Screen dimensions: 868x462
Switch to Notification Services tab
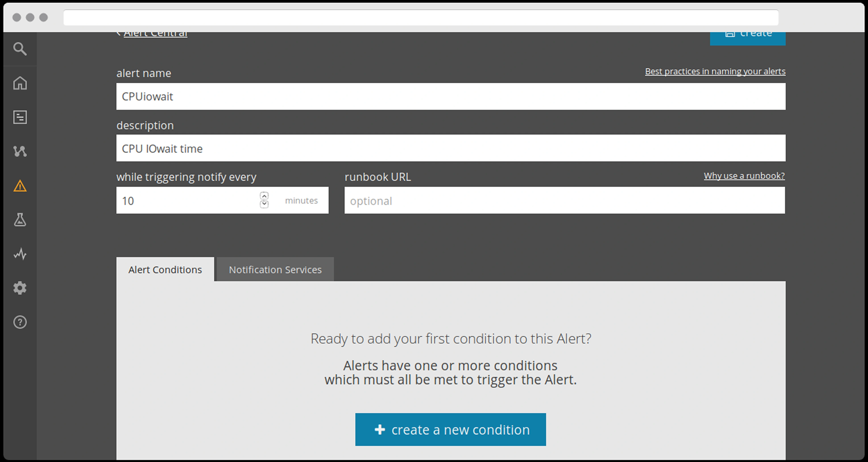(275, 269)
